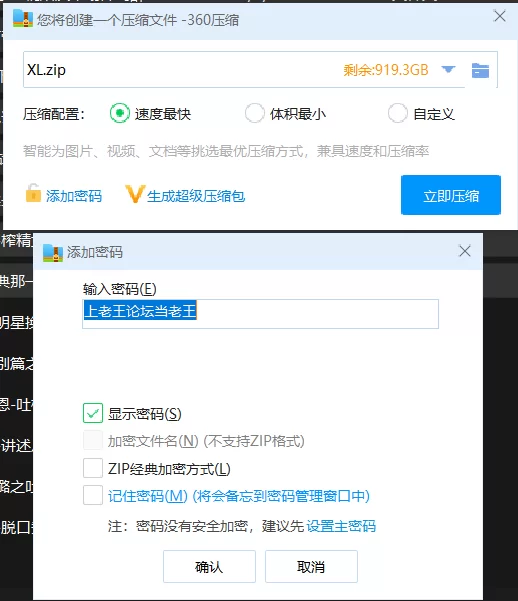Uncheck the 显示密码(S) checkbox
Screen dimensions: 518x601
point(93,413)
